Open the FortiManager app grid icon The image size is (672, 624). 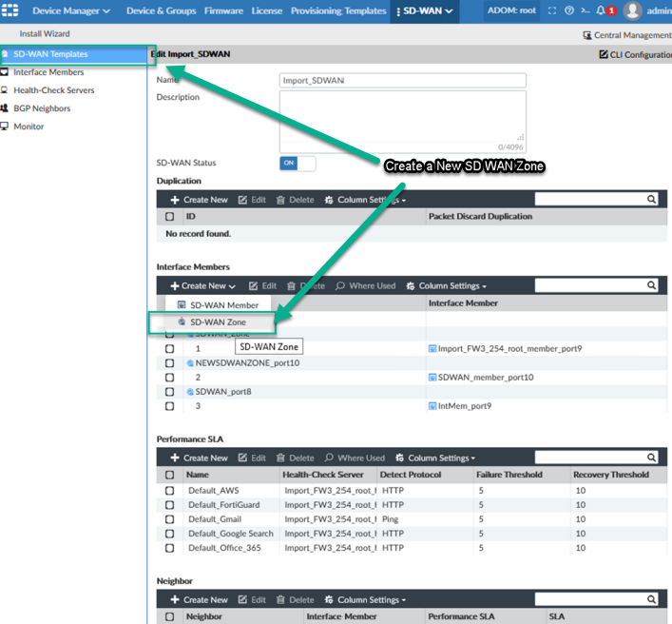click(x=10, y=10)
